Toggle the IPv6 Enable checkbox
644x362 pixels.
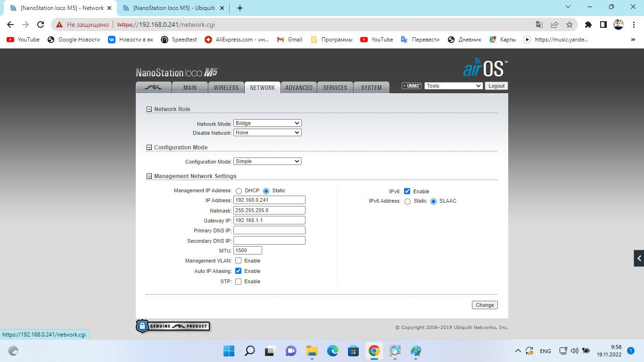click(407, 191)
